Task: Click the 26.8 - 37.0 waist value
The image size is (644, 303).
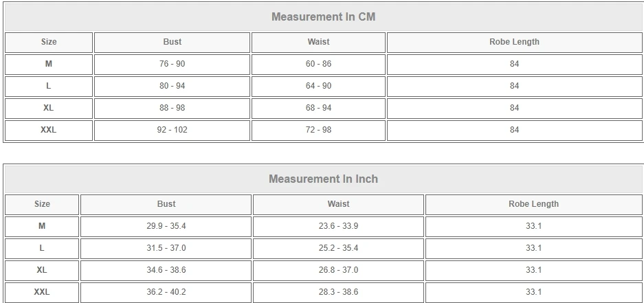Action: click(x=338, y=270)
